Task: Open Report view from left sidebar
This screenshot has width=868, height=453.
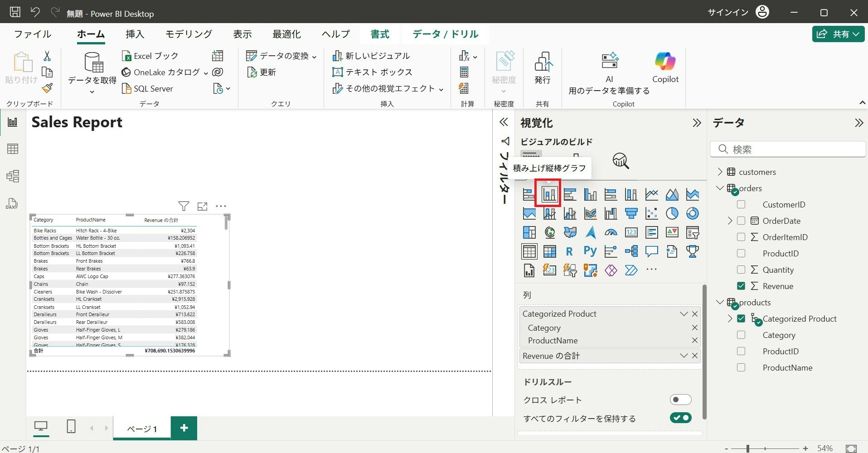Action: (x=13, y=122)
